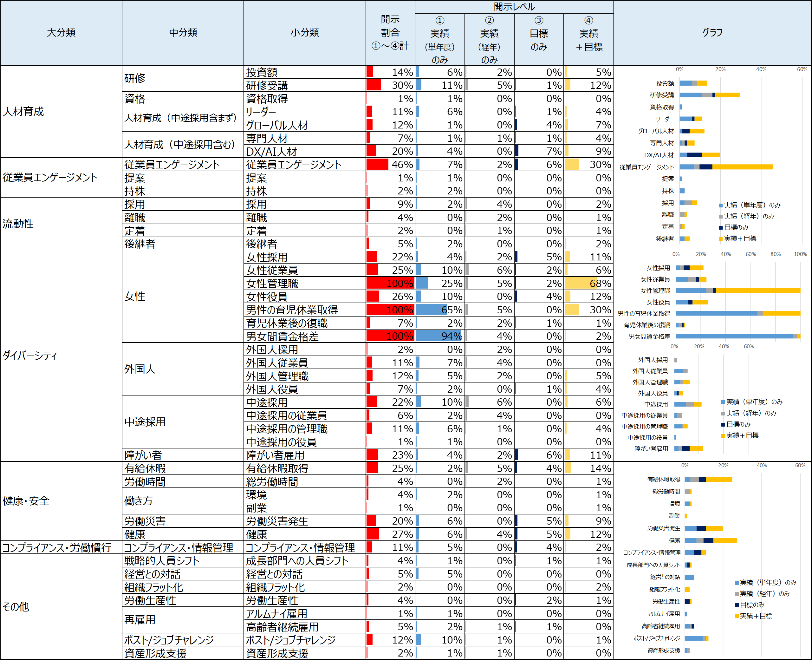The height and width of the screenshot is (660, 812).
Task: Click the 障がい者雇用 label in the chart
Action: (x=651, y=449)
